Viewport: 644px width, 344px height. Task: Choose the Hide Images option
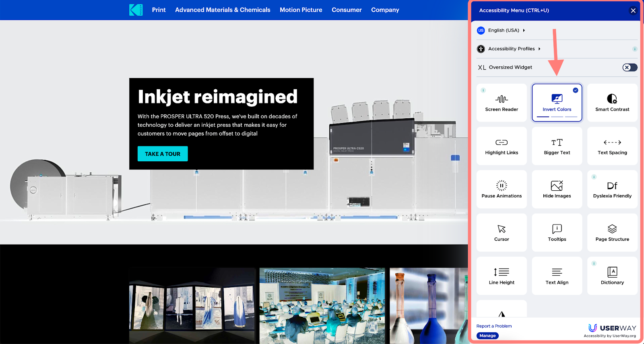point(557,189)
